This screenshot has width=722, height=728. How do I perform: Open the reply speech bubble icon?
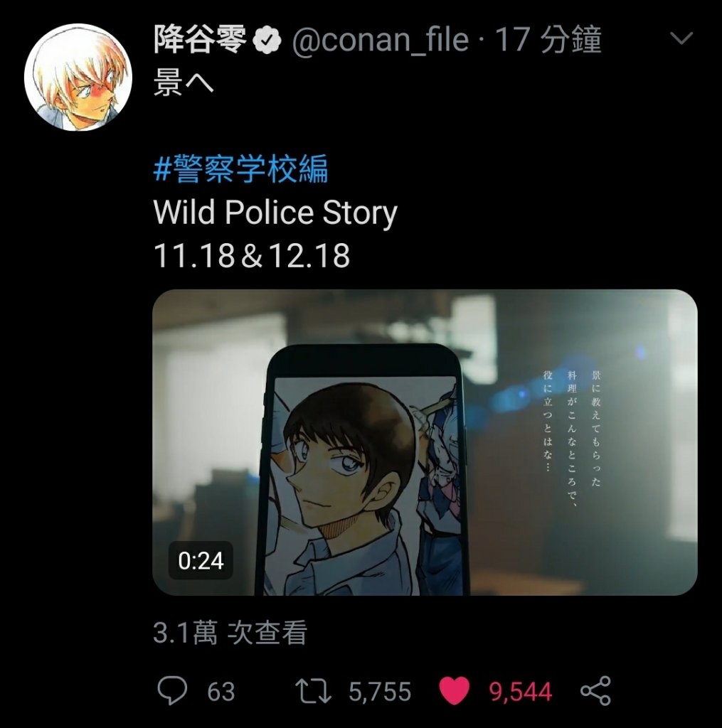[172, 690]
